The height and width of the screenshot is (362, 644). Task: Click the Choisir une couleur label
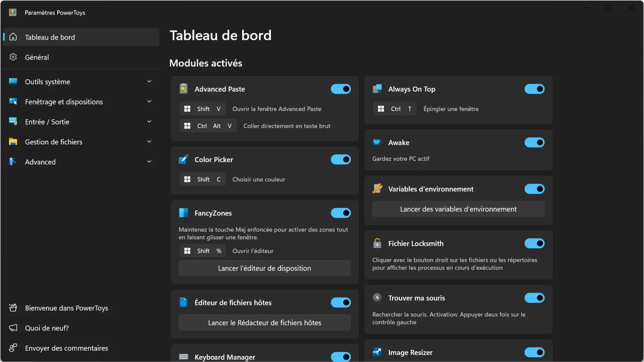[x=259, y=179]
